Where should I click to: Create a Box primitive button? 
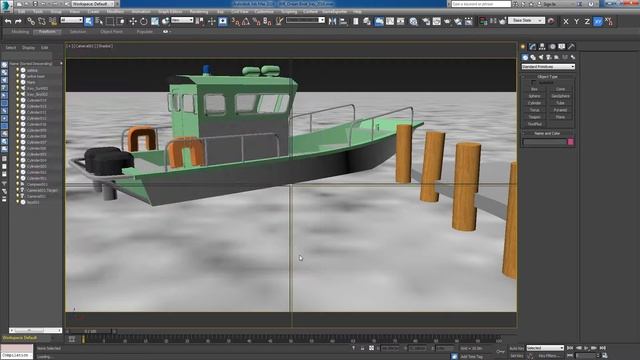[534, 89]
